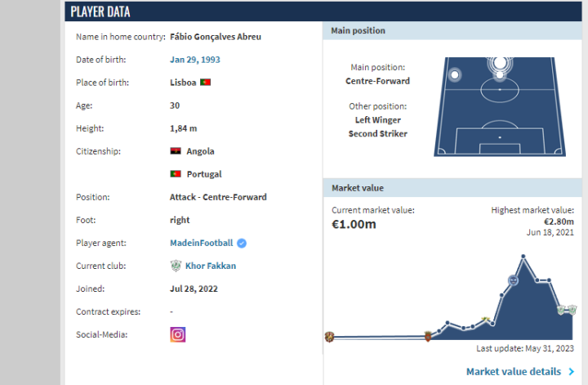
Task: Click the yellow-green club crest on the chart
Action: point(487,319)
